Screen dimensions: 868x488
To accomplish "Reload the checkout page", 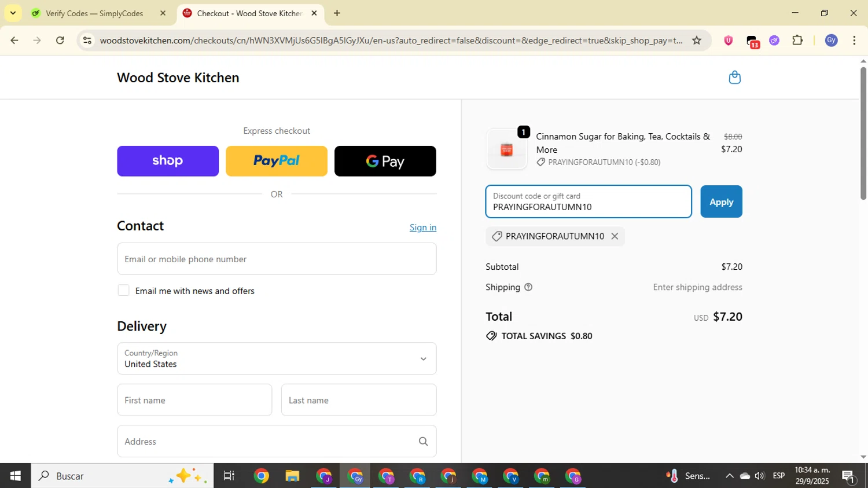I will (60, 41).
